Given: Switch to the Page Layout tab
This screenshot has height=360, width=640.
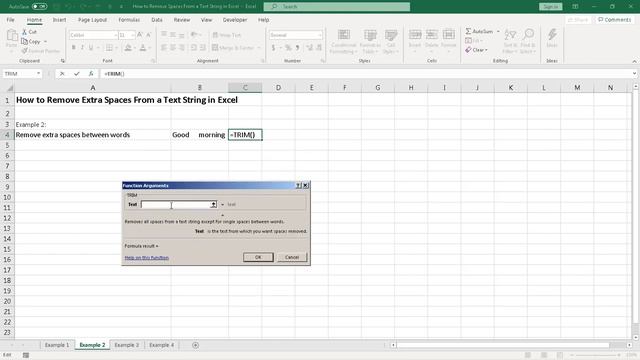Looking at the screenshot, I should point(92,20).
